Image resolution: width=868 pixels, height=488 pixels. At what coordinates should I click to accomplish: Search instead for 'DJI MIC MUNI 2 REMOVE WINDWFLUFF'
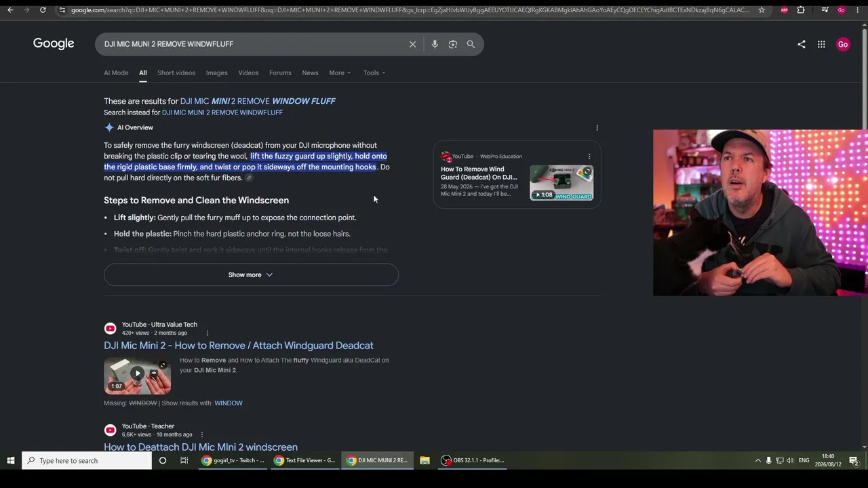pos(222,113)
